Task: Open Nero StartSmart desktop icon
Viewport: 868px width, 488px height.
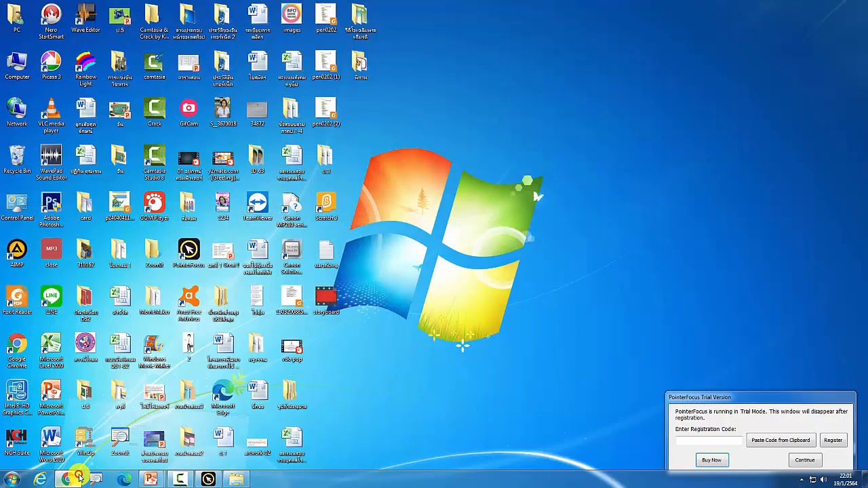Action: 51,21
